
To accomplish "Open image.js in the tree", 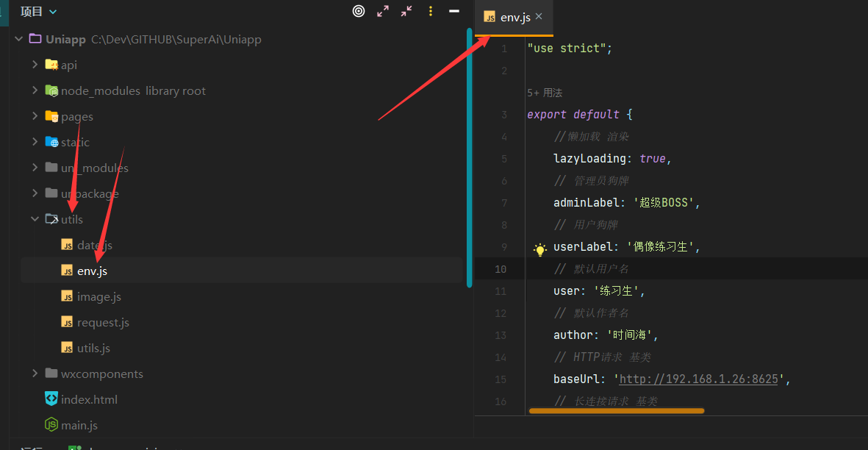I will (99, 296).
